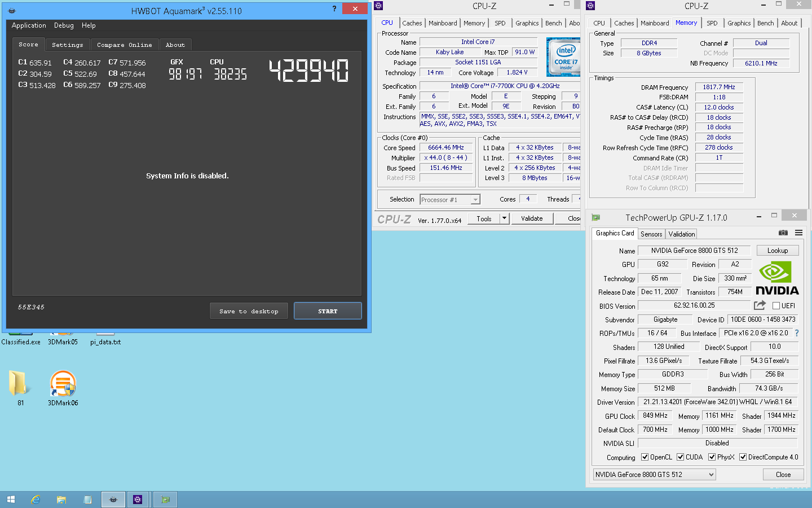Click the Driver Version field in GPU-Z
The image size is (812, 508).
tap(718, 402)
